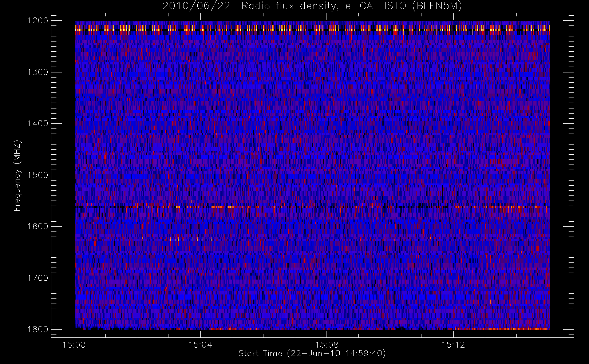Click the orange horizontal emission line near 1560 MHz
589x364 pixels.
pos(312,207)
